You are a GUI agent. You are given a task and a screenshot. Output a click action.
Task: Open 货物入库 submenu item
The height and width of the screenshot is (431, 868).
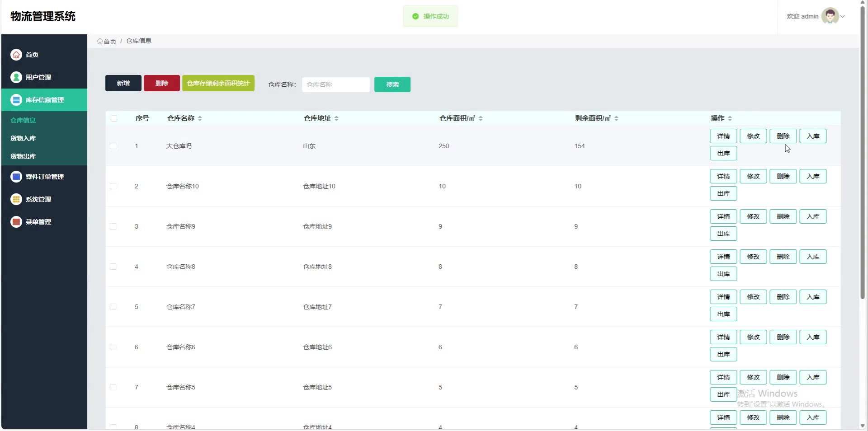pyautogui.click(x=23, y=138)
